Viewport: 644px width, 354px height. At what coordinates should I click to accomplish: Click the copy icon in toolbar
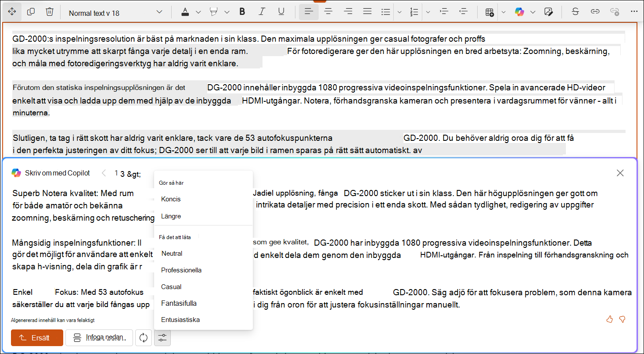(31, 12)
